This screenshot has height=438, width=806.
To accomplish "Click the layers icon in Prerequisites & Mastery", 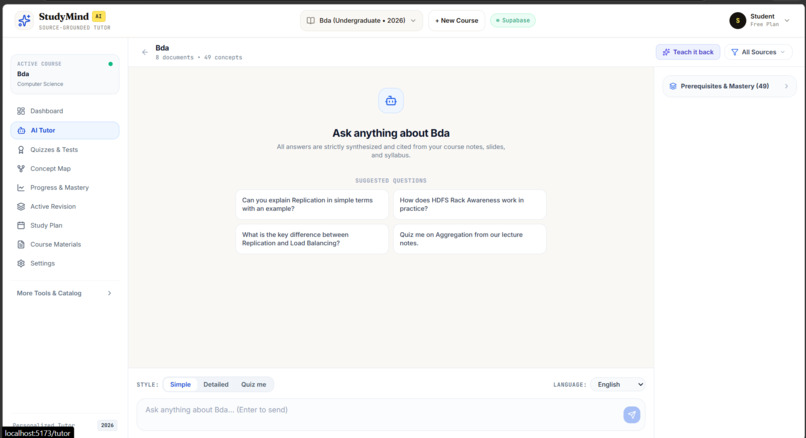I will click(x=673, y=86).
